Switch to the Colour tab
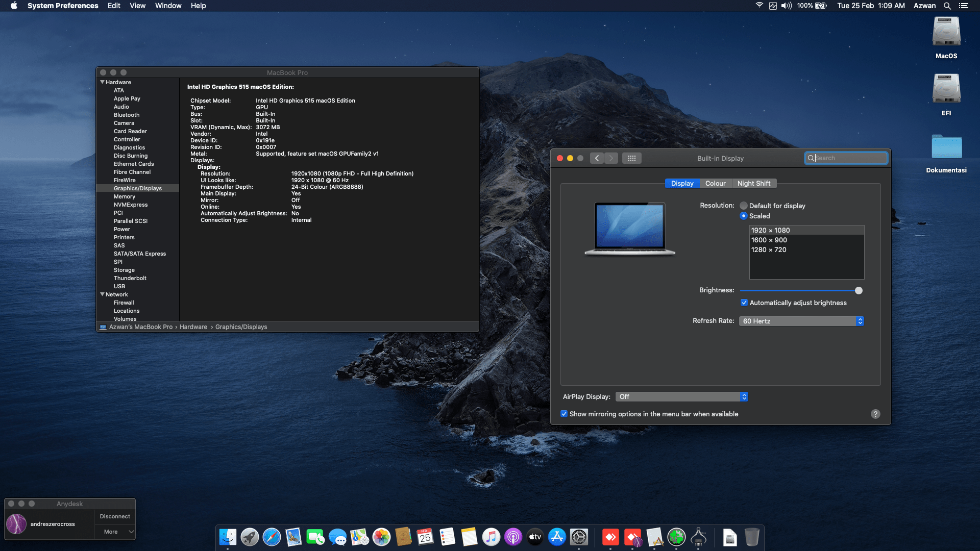 [x=715, y=183]
